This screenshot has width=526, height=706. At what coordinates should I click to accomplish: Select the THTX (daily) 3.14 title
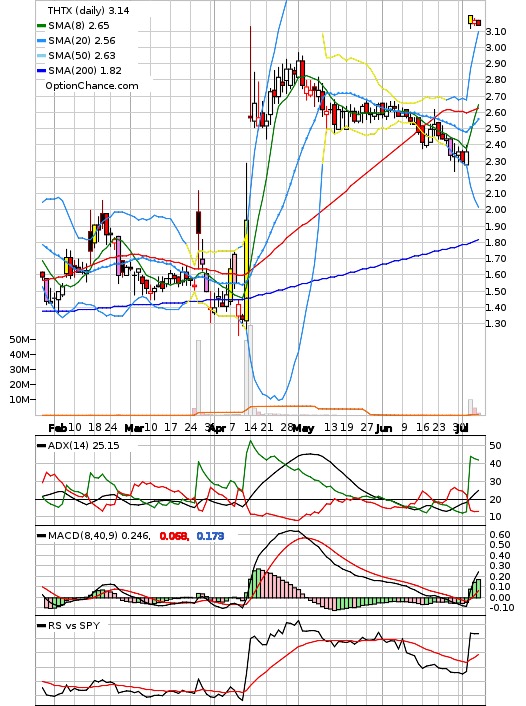[88, 10]
